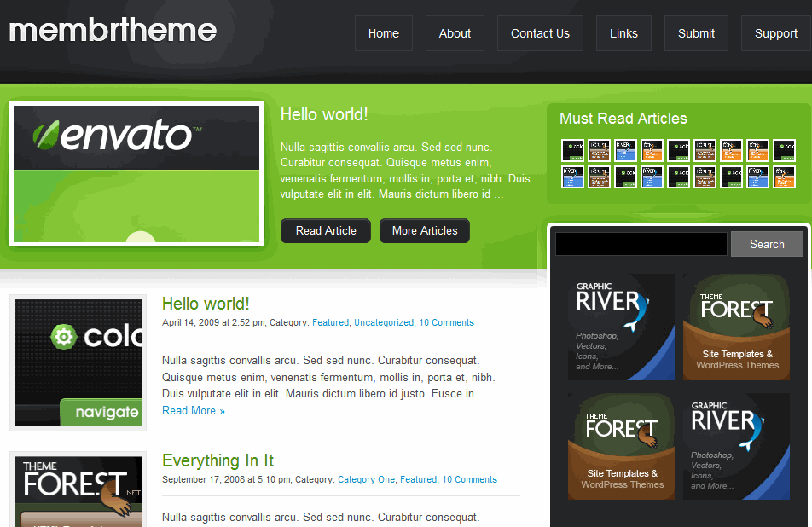
Task: Open last thumbnail in bottom Must Read row
Action: pyautogui.click(x=784, y=177)
